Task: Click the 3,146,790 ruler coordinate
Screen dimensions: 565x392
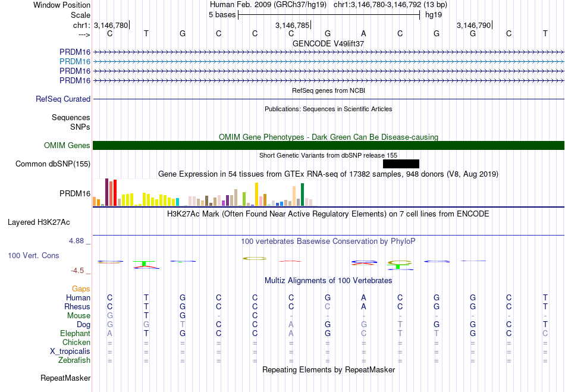Action: click(x=473, y=25)
